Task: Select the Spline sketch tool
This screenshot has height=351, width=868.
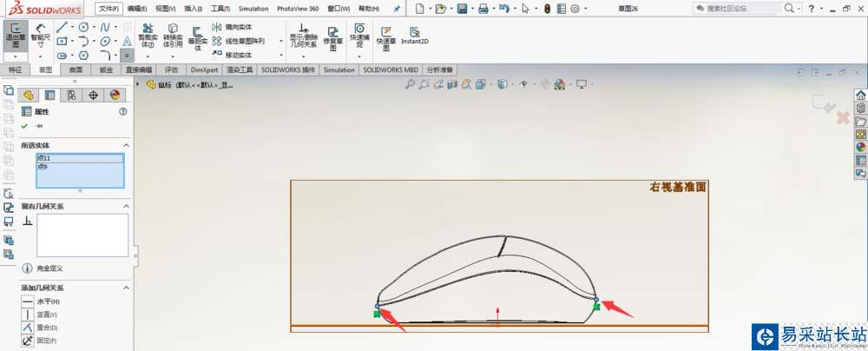Action: [x=105, y=27]
